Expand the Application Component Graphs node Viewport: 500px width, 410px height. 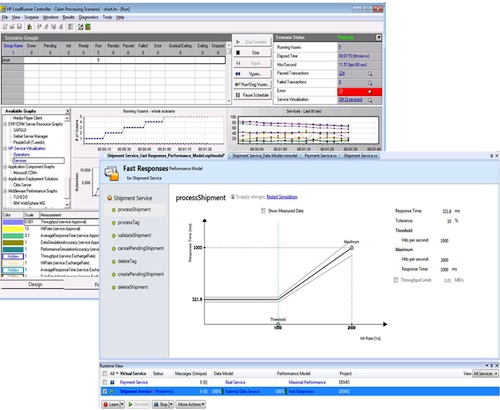pyautogui.click(x=5, y=167)
